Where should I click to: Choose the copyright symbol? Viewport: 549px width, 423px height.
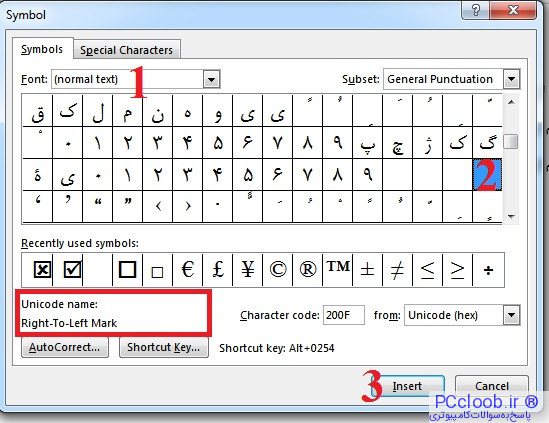[x=278, y=270]
